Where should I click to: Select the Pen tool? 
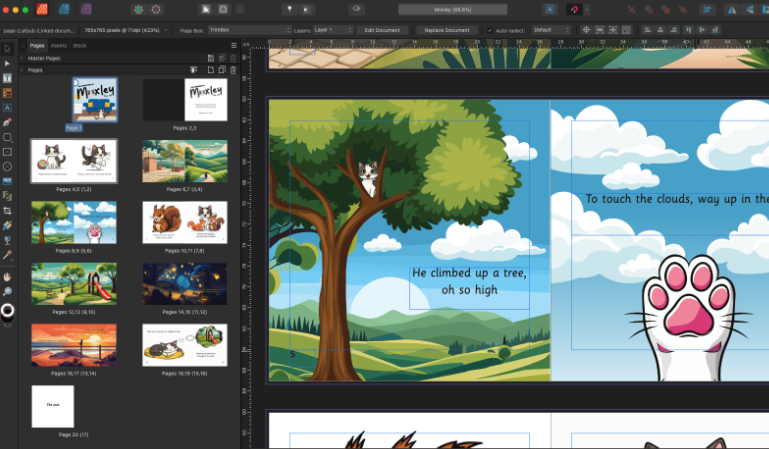[7, 122]
